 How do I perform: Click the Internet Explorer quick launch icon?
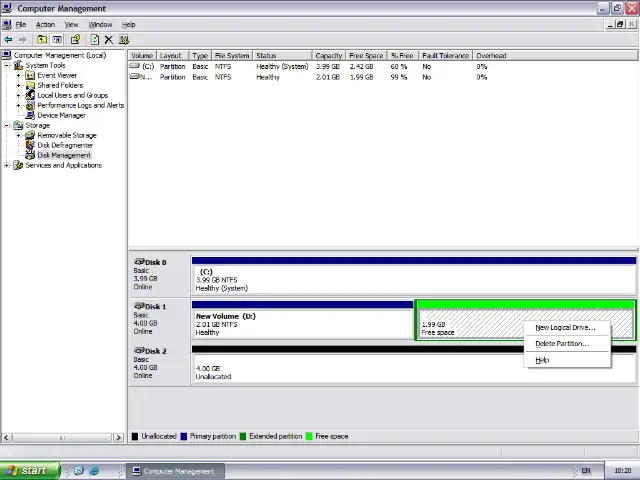tap(94, 471)
